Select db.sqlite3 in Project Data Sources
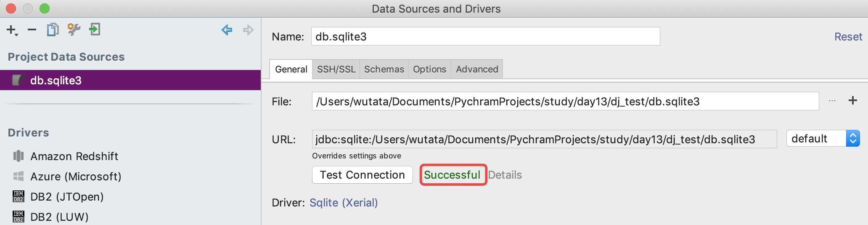The width and height of the screenshot is (868, 225). (x=130, y=80)
